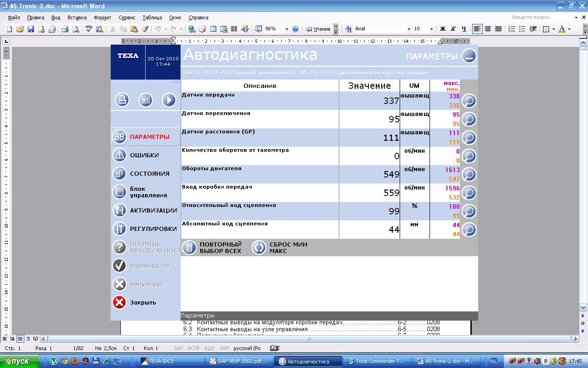Click the horizontal scrollbar thumb

pos(309,339)
